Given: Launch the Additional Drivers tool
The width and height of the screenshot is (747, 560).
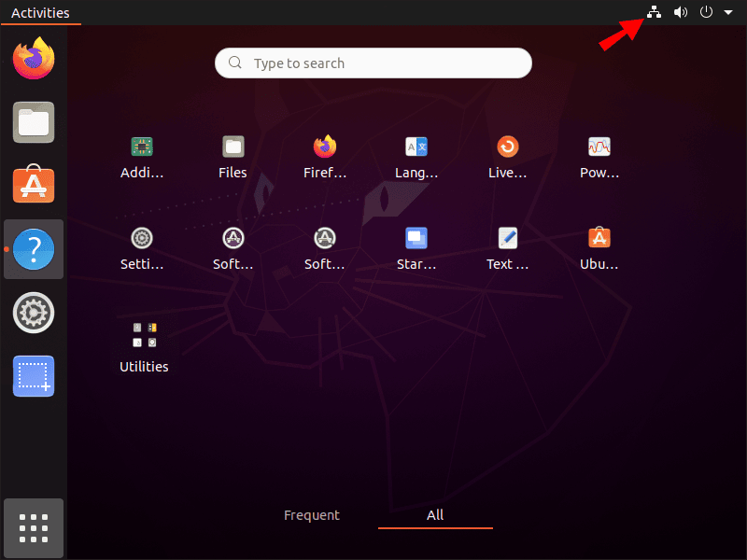Looking at the screenshot, I should [142, 147].
